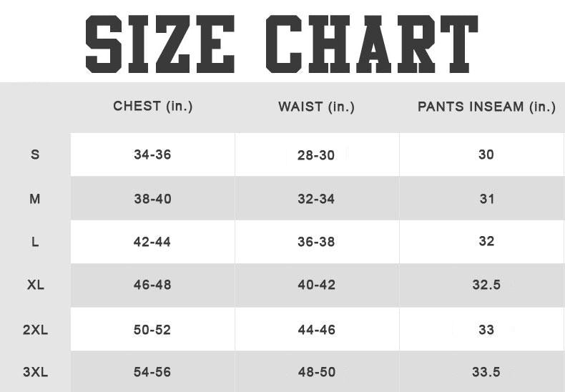Select waist measurement 28-30 cell
The image size is (565, 392).
[317, 155]
